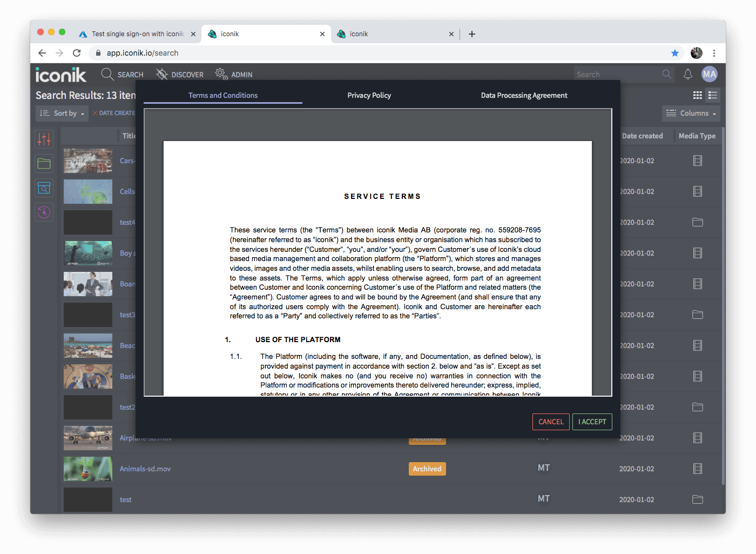The height and width of the screenshot is (554, 756).
Task: Click the saved searches sidebar icon
Action: 44,188
